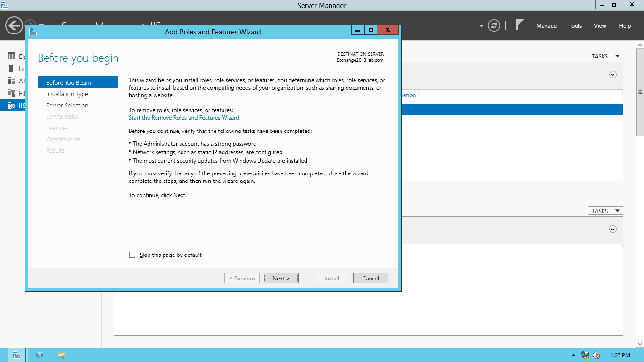Click the Next button in the wizard
This screenshot has height=362, width=644.
click(281, 278)
